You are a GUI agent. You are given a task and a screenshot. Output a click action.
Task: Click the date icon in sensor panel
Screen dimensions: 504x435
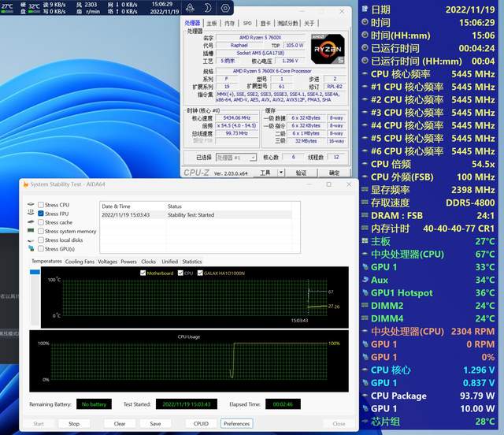pos(365,9)
